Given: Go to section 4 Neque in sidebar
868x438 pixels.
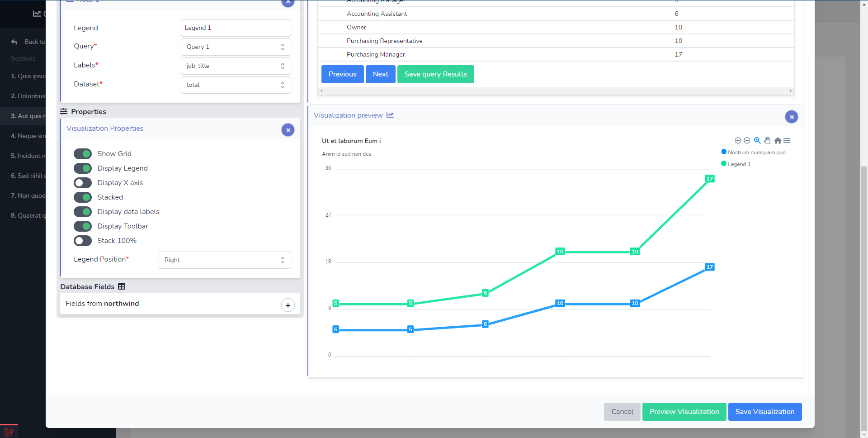Looking at the screenshot, I should coord(28,136).
